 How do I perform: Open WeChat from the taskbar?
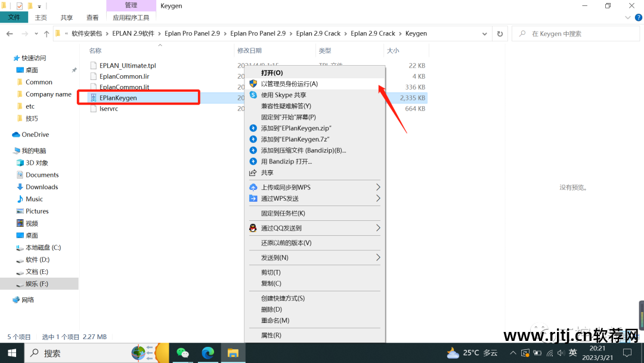[182, 353]
